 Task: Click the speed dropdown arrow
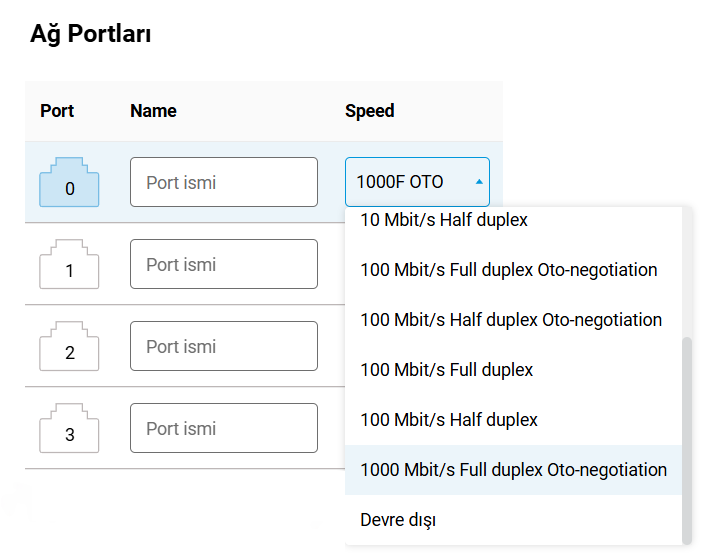pyautogui.click(x=479, y=182)
